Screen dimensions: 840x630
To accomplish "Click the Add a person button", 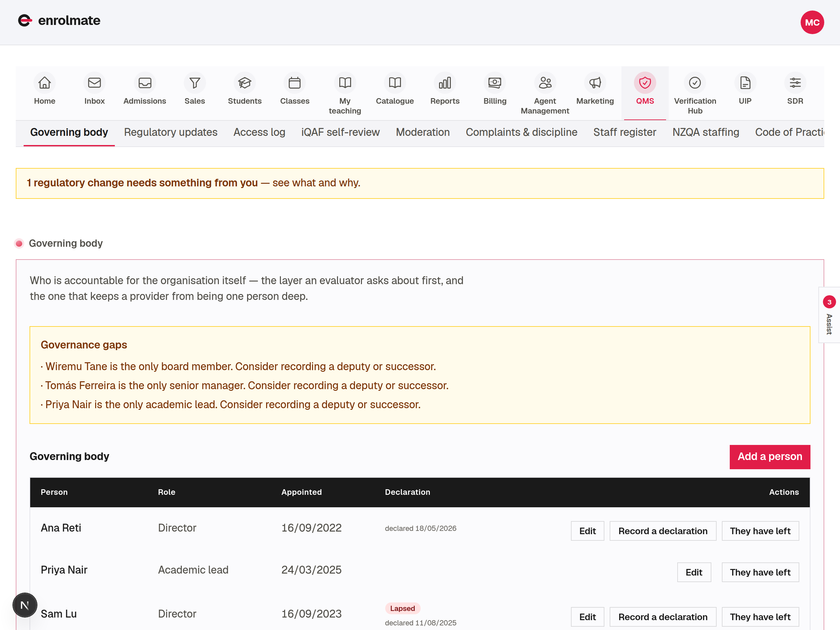I will (x=770, y=456).
